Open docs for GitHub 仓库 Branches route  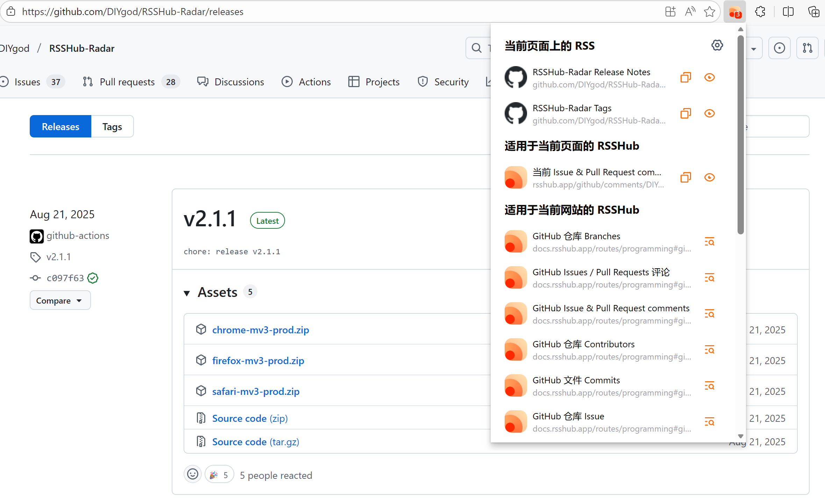click(709, 242)
